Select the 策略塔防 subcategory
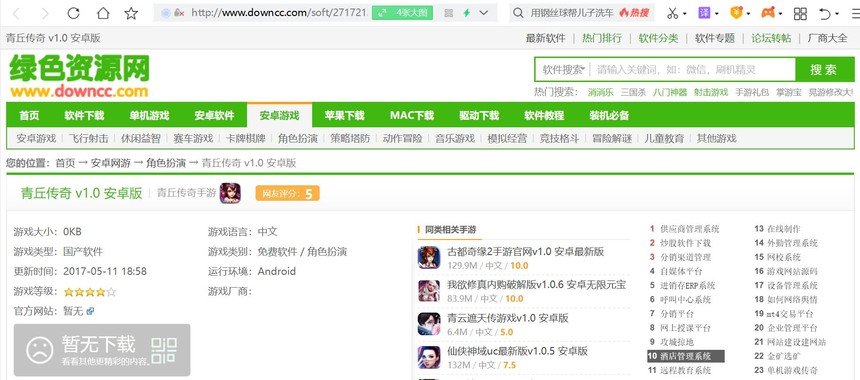The width and height of the screenshot is (860, 380). [350, 138]
